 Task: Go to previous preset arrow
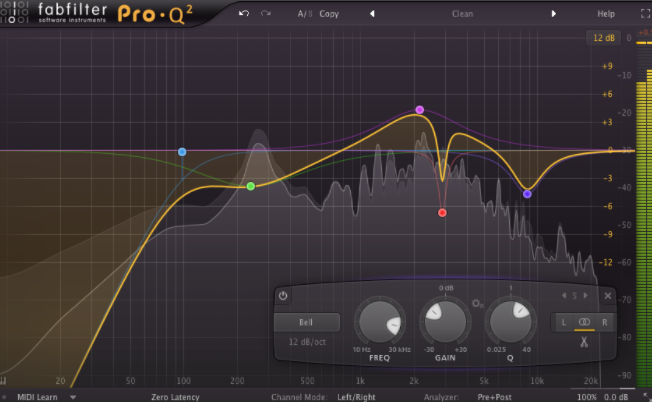pyautogui.click(x=372, y=14)
